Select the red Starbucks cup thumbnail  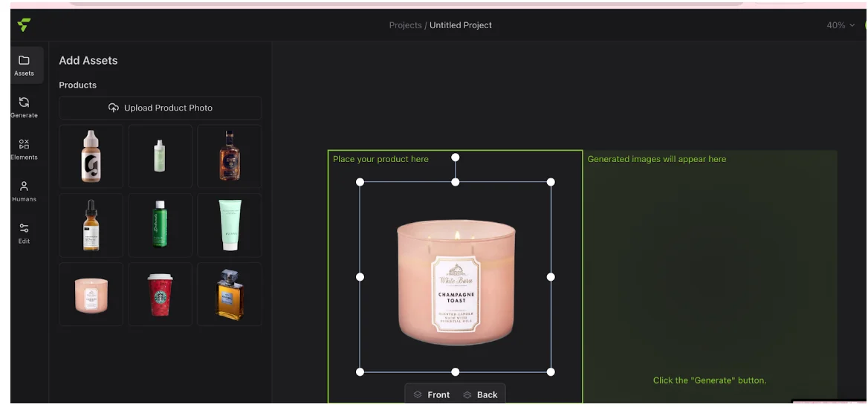click(x=160, y=294)
